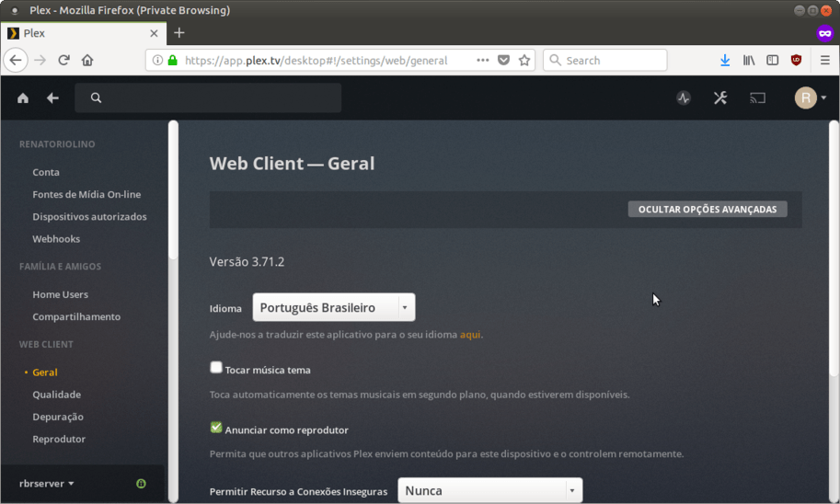Click the green server lock status icon
Viewport: 840px width, 504px height.
coord(141,484)
